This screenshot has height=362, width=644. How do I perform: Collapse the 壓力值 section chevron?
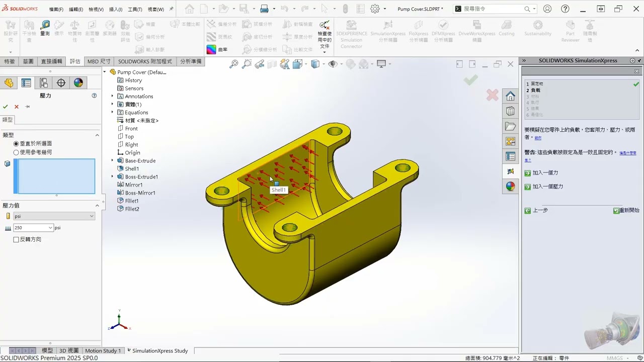[97, 205]
